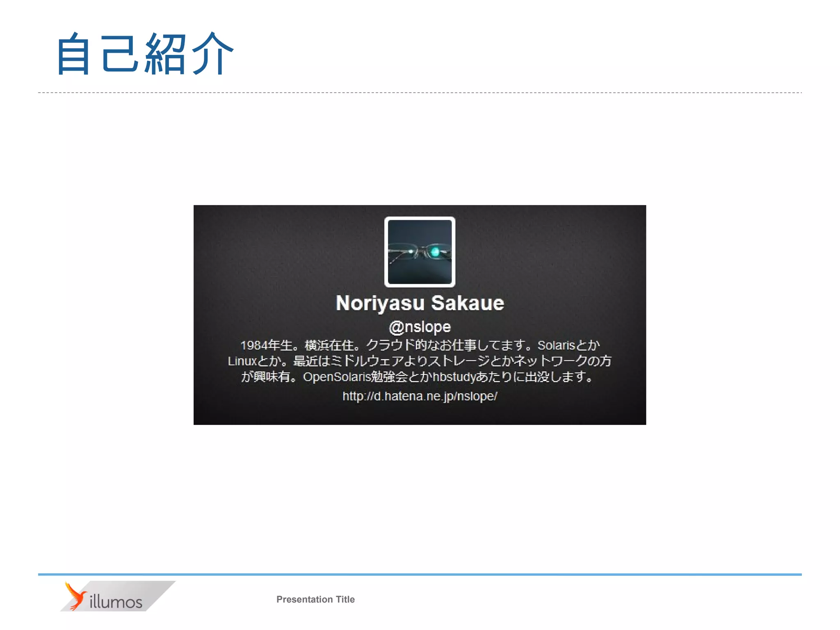The width and height of the screenshot is (840, 630).
Task: Click the word Solaris in the bio
Action: [x=556, y=345]
